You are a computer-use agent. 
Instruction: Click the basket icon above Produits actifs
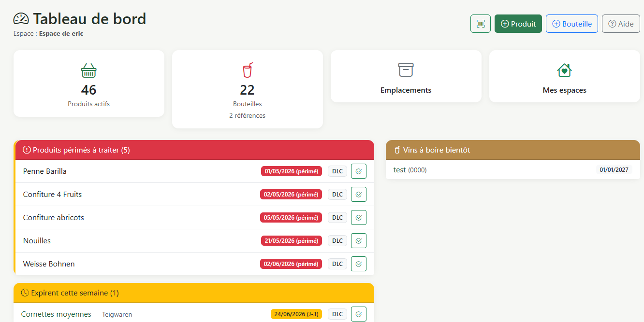click(x=88, y=70)
